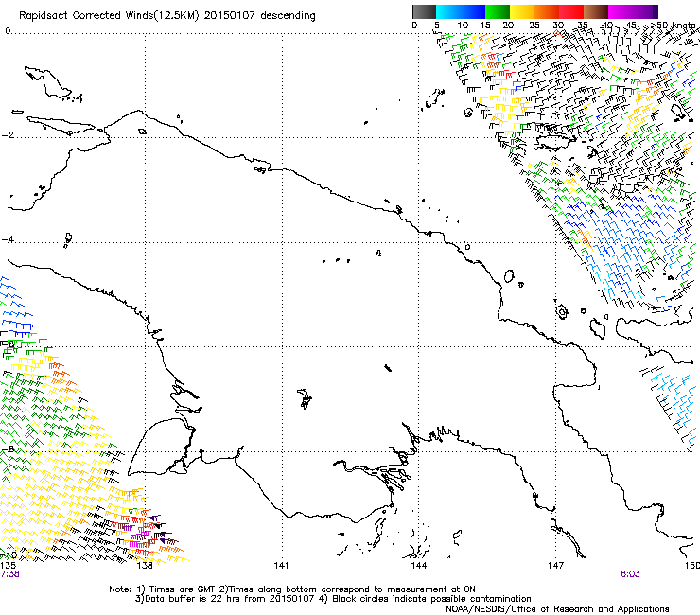Click the '20150107 descending' date text
This screenshot has height=615, width=700.
click(260, 16)
